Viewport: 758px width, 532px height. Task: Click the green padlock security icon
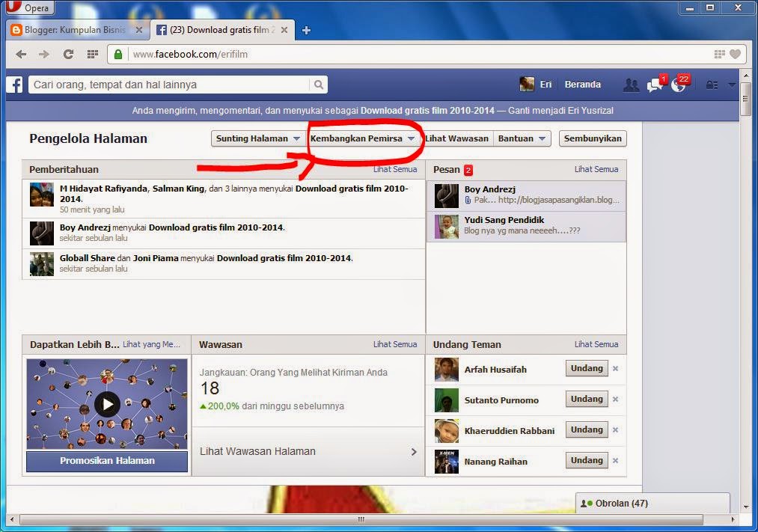tap(118, 54)
